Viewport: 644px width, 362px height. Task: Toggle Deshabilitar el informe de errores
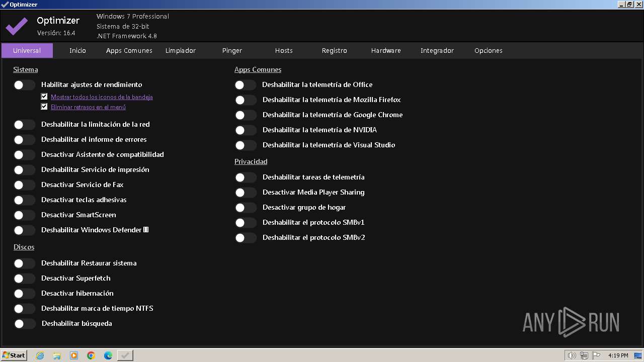tap(24, 140)
